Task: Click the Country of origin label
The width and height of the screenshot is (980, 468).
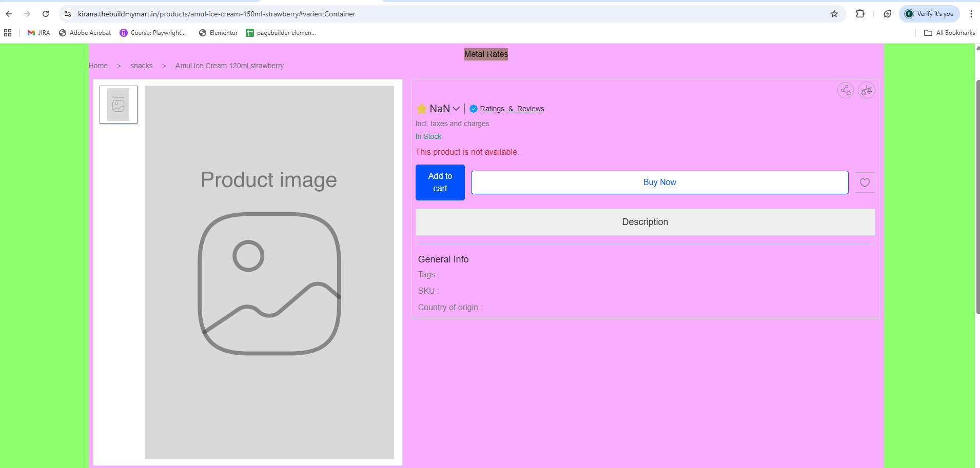Action: click(x=450, y=308)
